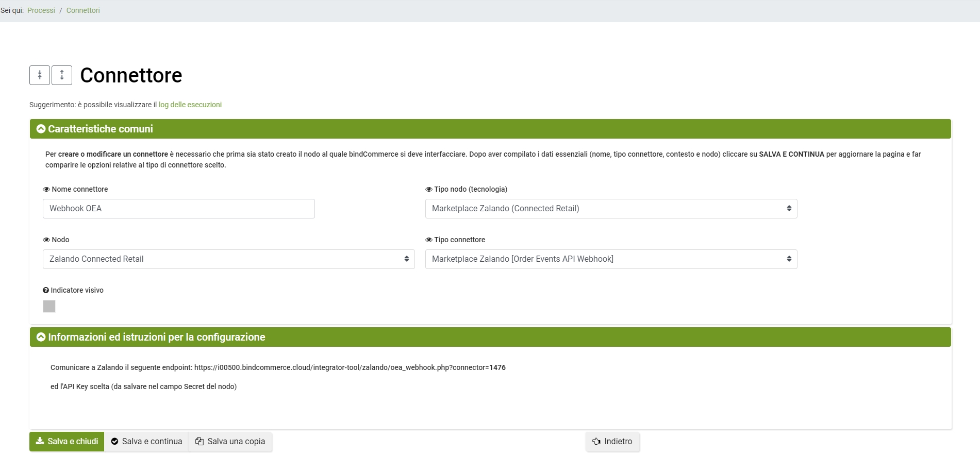Viewport: 980px width, 455px height.
Task: Click the collapse all sections icon button
Action: [40, 75]
